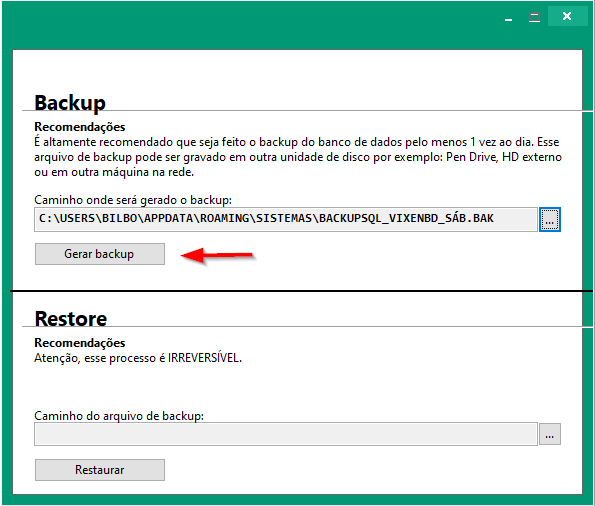Select the Backup section heading
Image resolution: width=595 pixels, height=506 pixels.
point(70,102)
